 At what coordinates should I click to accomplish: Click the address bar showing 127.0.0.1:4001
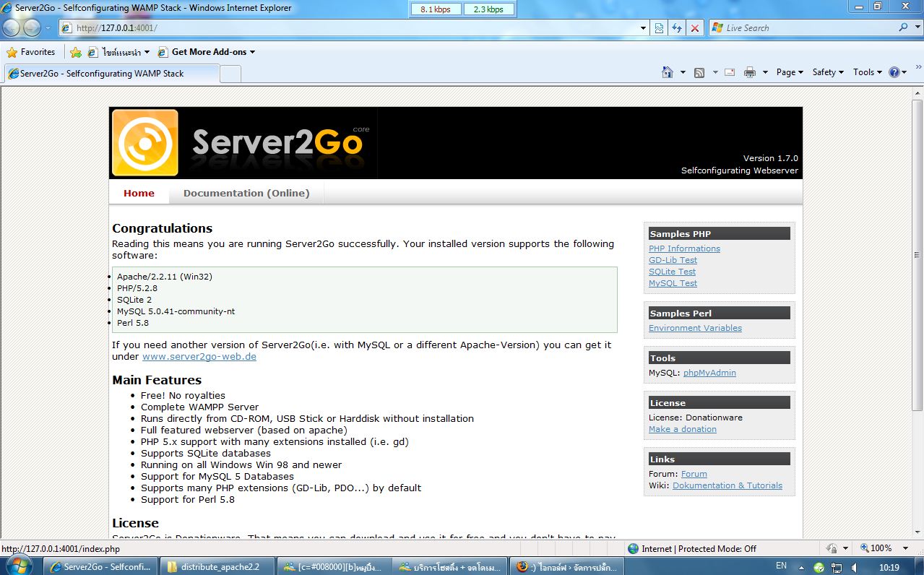(354, 28)
